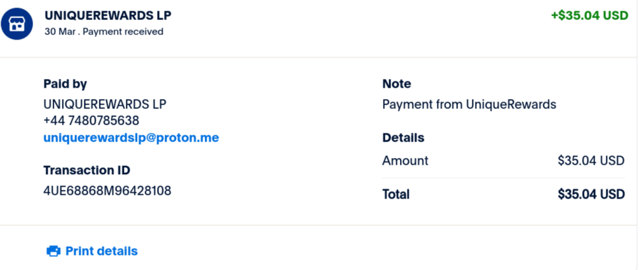Click the Paid by heading
The height and width of the screenshot is (270, 644).
point(65,84)
